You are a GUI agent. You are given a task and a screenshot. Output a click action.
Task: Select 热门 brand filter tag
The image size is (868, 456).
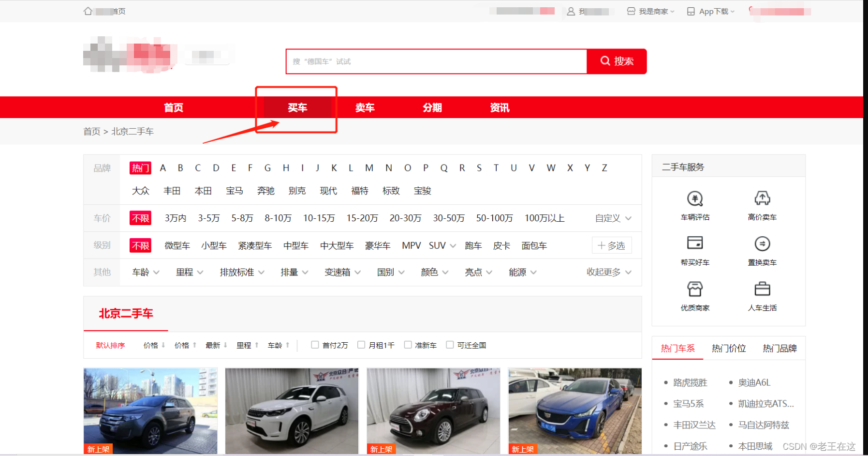tap(140, 168)
